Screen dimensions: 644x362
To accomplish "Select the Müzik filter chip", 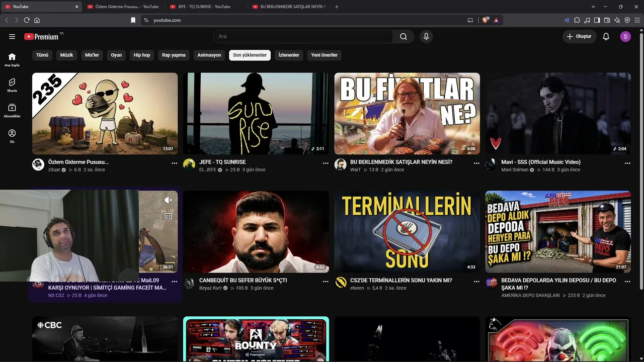I will pyautogui.click(x=66, y=55).
